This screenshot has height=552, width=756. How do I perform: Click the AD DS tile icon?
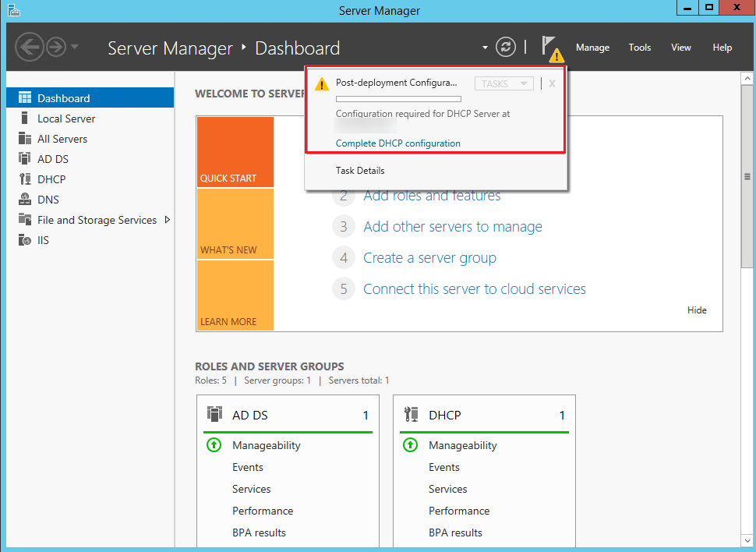tap(214, 415)
